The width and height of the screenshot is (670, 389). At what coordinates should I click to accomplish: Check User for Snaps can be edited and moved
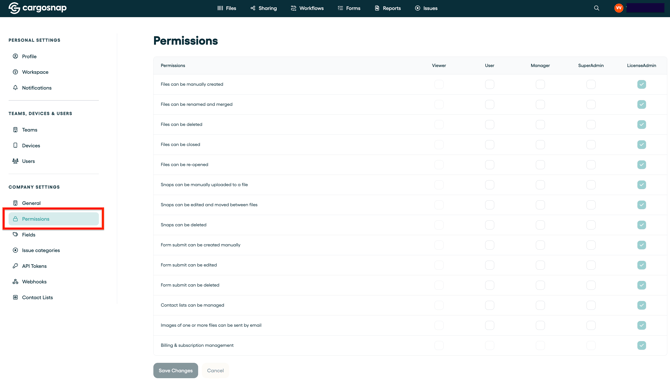pos(490,205)
